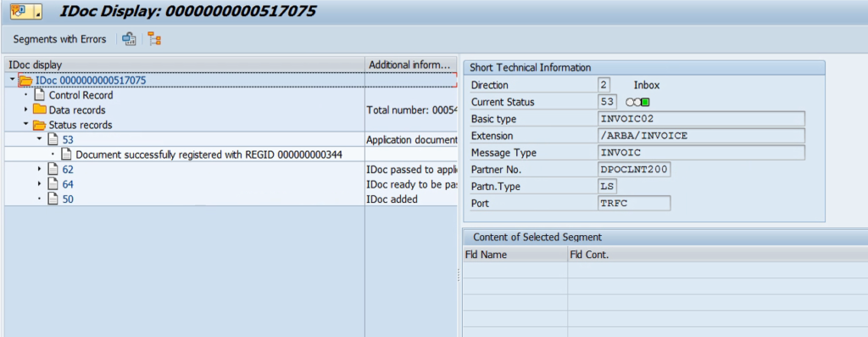
Task: Click the Partner No. field DPOCLNT200
Action: pos(634,169)
